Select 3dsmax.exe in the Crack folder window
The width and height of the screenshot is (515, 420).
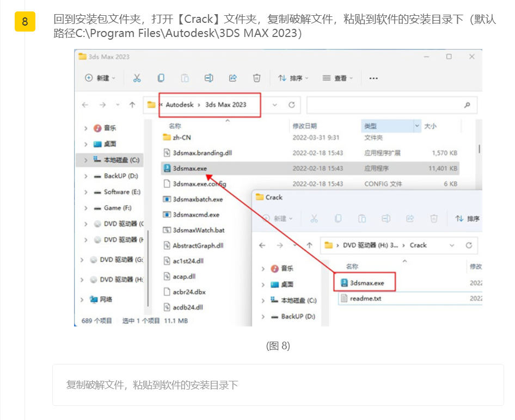pos(366,283)
